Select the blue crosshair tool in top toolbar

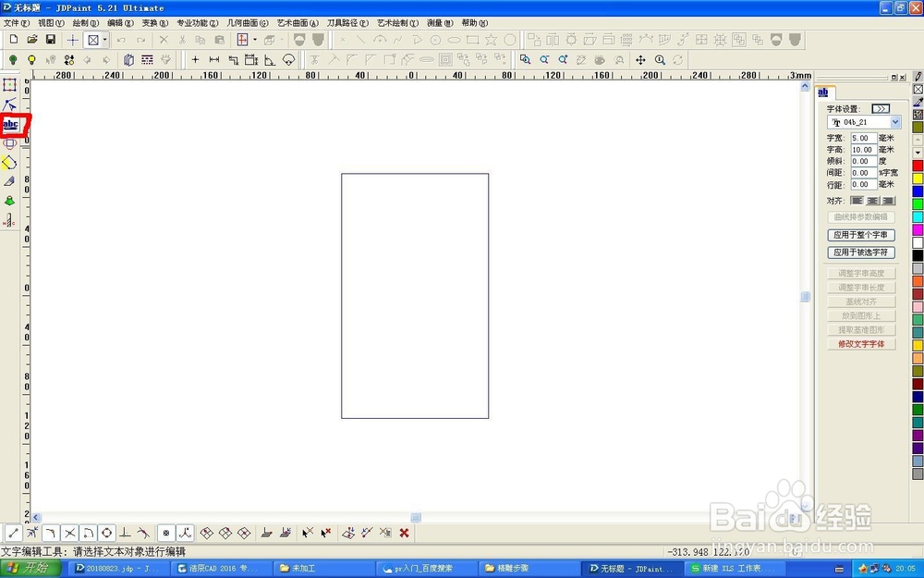[72, 40]
